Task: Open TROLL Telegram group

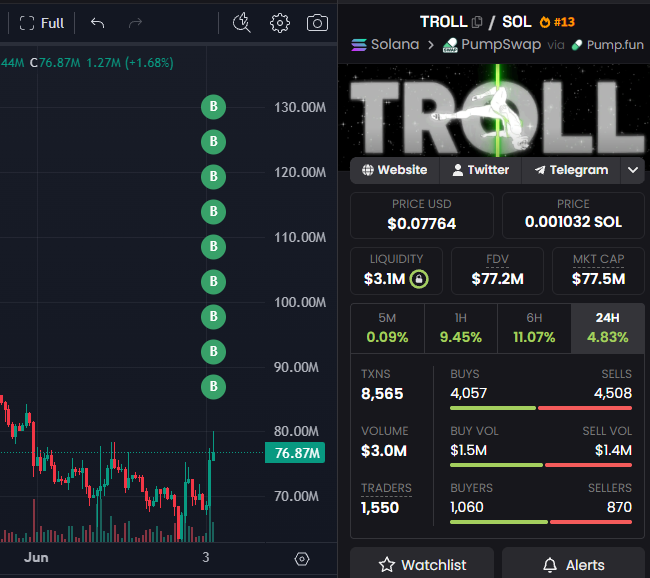Action: pos(571,170)
